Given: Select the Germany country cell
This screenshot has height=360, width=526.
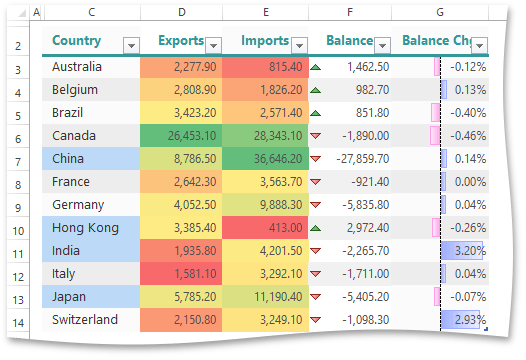Looking at the screenshot, I should [x=91, y=205].
